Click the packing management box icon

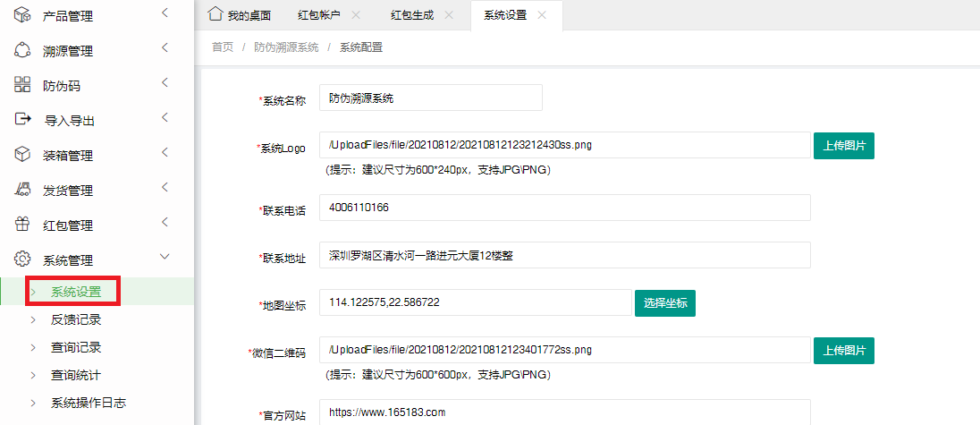tap(22, 155)
